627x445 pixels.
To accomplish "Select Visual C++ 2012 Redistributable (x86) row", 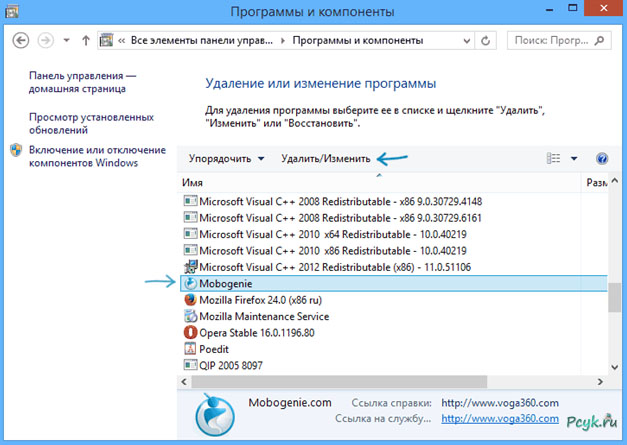I will click(x=394, y=267).
